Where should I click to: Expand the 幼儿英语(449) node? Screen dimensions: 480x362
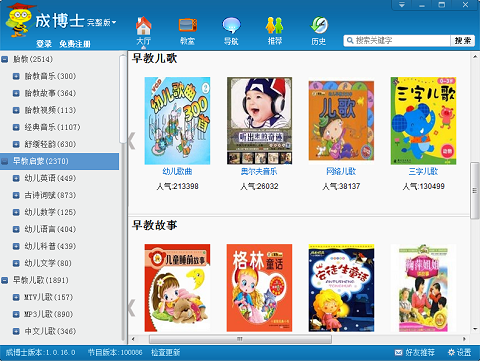click(x=16, y=178)
